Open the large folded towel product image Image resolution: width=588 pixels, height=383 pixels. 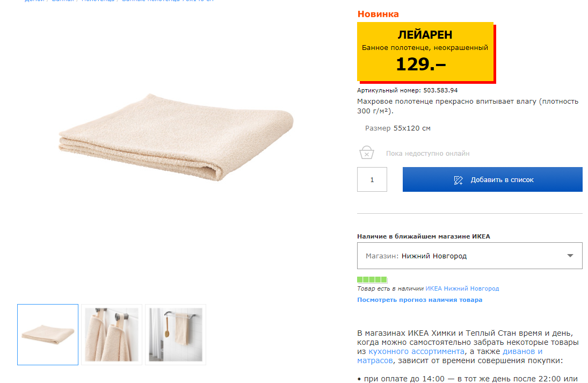pyautogui.click(x=176, y=138)
